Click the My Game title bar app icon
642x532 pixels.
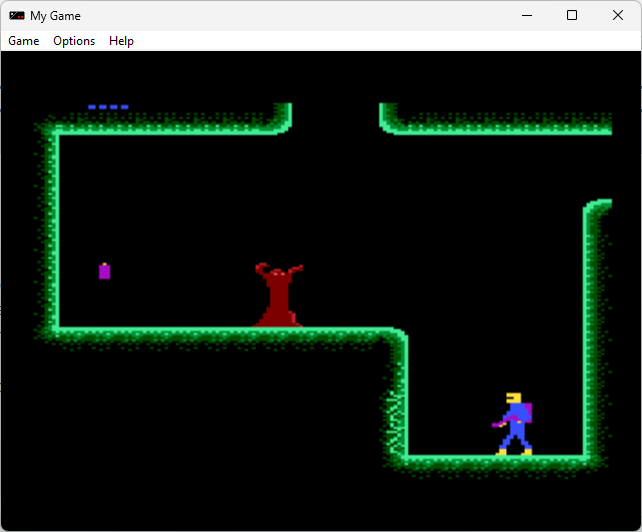tap(17, 16)
